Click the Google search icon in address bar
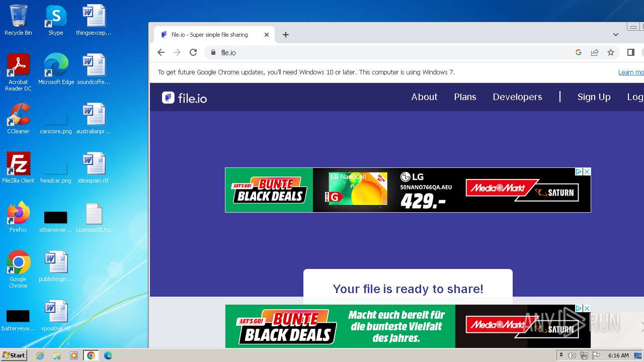Image resolution: width=644 pixels, height=362 pixels. [x=579, y=52]
